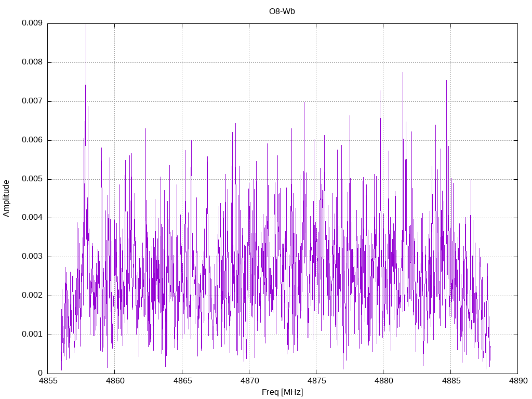Click the 0.002 y-axis tick label
532x399 pixels.
pos(32,295)
